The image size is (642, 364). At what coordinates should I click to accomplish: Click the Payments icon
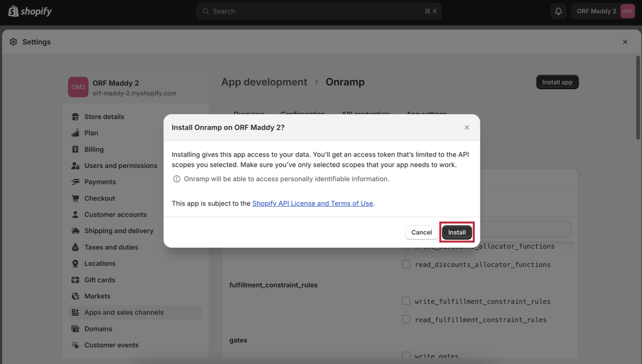[x=75, y=182]
